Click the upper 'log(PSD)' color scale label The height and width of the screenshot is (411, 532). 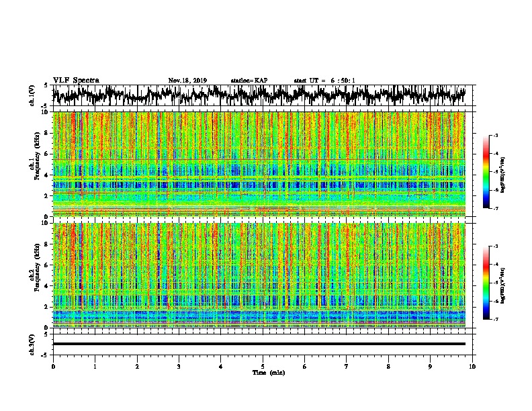[x=503, y=175]
